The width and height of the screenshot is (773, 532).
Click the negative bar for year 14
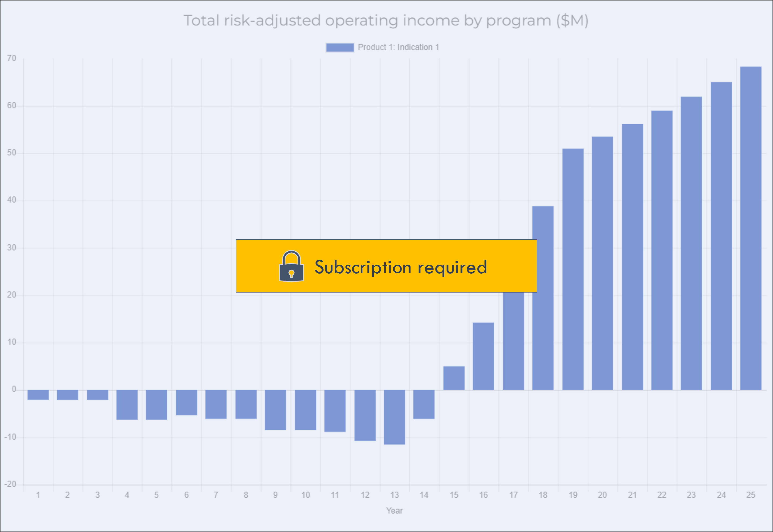pyautogui.click(x=424, y=404)
